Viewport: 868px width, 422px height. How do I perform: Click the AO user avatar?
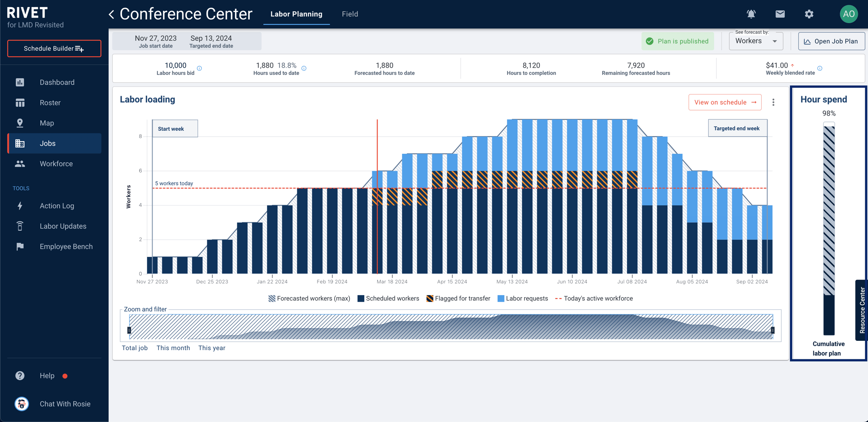848,14
